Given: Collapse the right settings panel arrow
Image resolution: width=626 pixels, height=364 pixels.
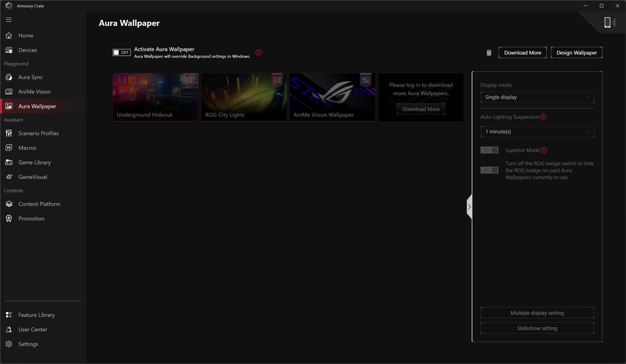Looking at the screenshot, I should 469,207.
